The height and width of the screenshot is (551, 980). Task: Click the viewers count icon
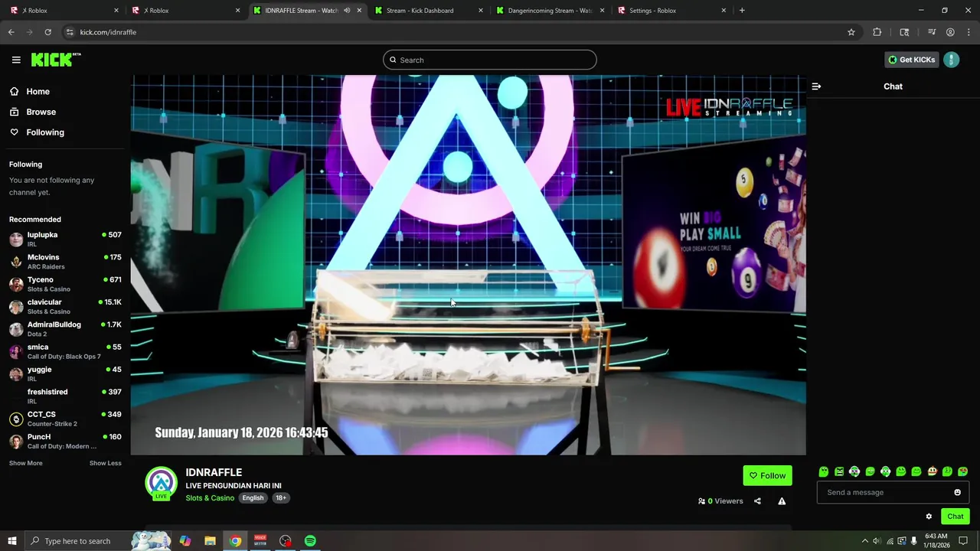(701, 501)
